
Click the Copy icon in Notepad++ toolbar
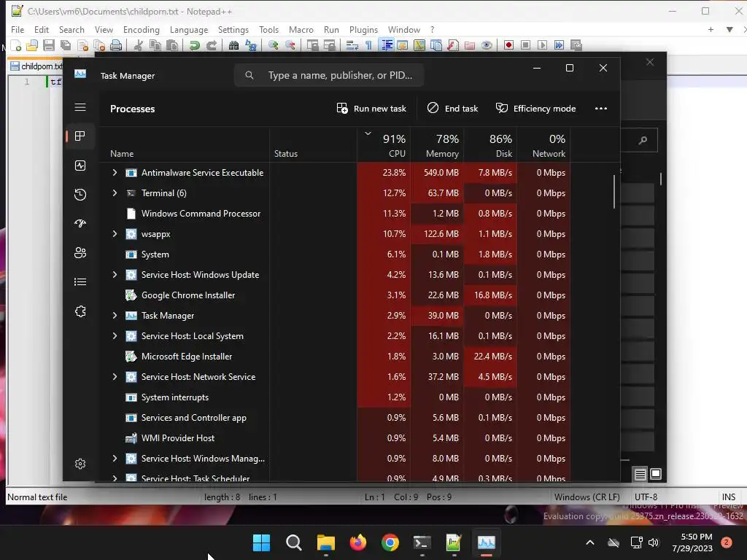point(155,45)
